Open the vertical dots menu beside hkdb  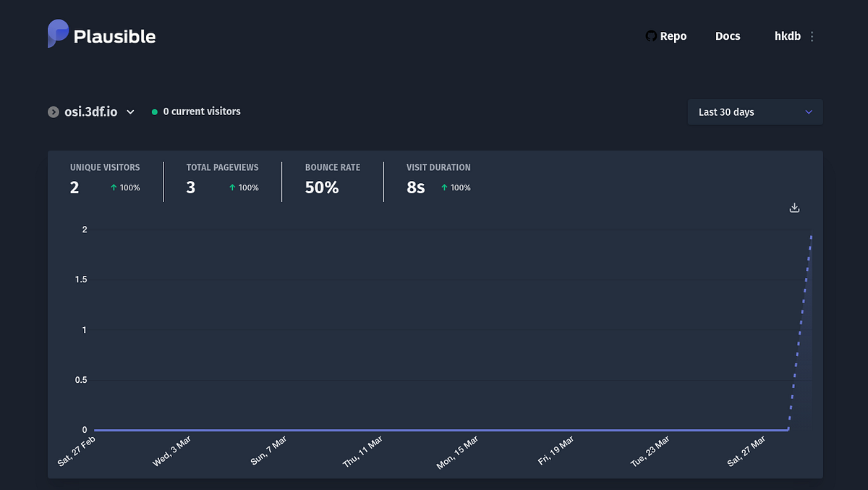(x=811, y=35)
